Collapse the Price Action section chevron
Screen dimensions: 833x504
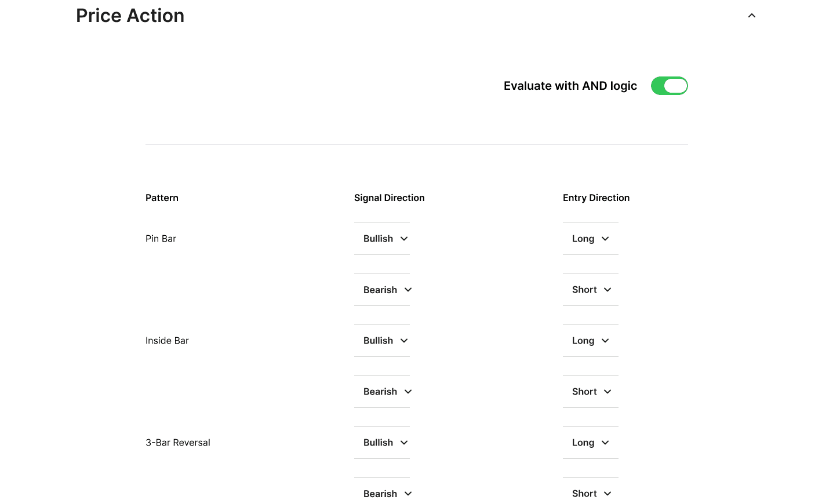751,16
